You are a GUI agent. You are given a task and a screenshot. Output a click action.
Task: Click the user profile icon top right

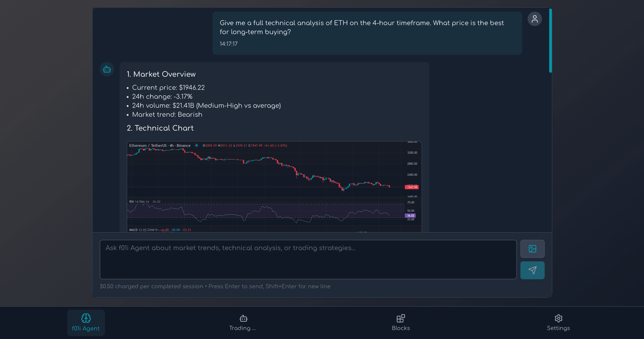click(535, 18)
